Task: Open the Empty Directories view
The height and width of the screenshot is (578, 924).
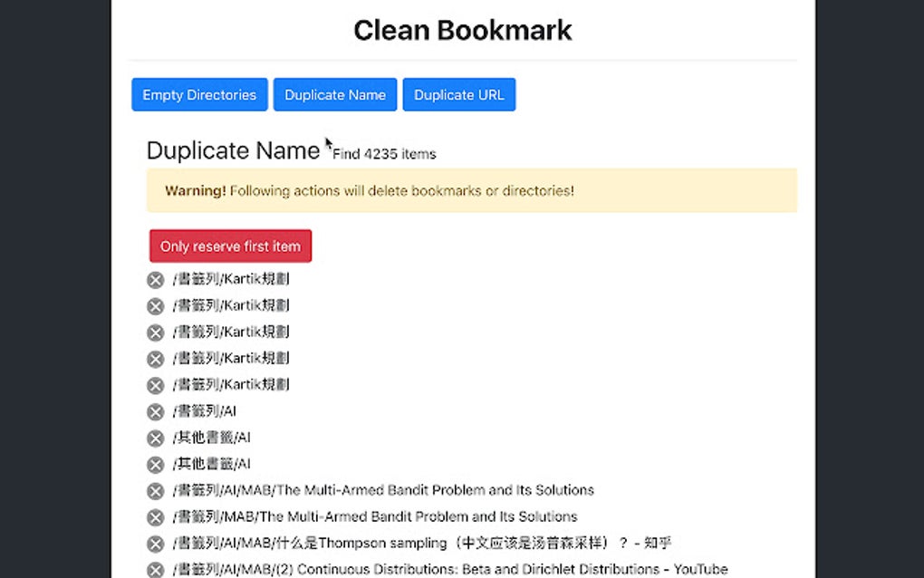Action: pos(198,94)
